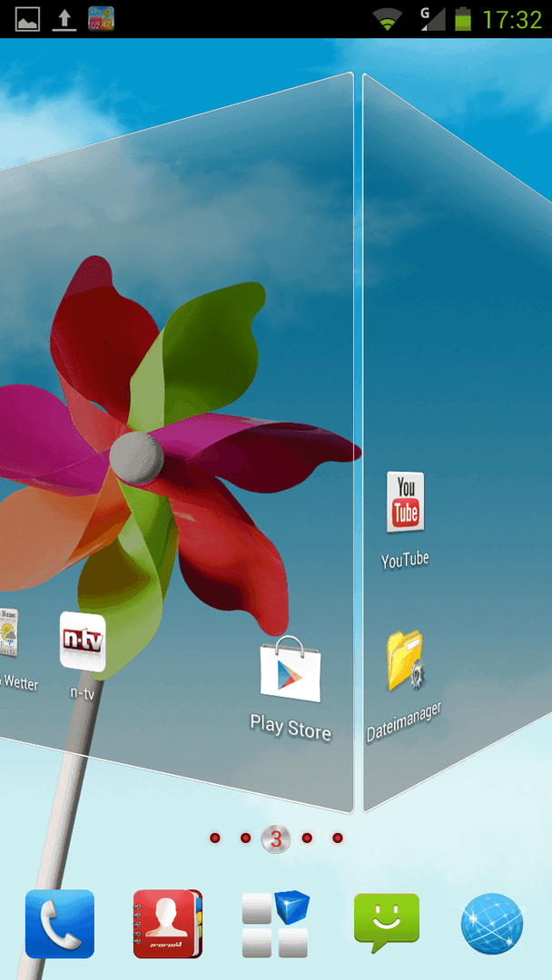Tap the battery indicator icon
Viewport: 552px width, 980px height.
pyautogui.click(x=463, y=19)
